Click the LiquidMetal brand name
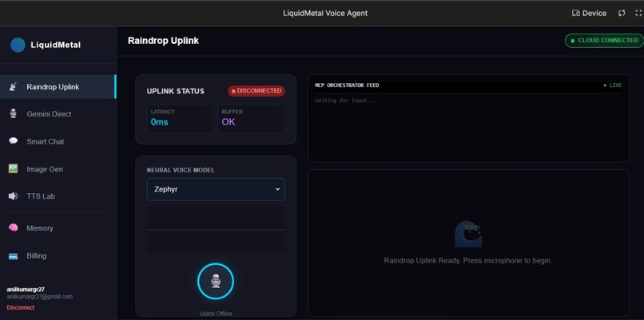 [x=56, y=45]
